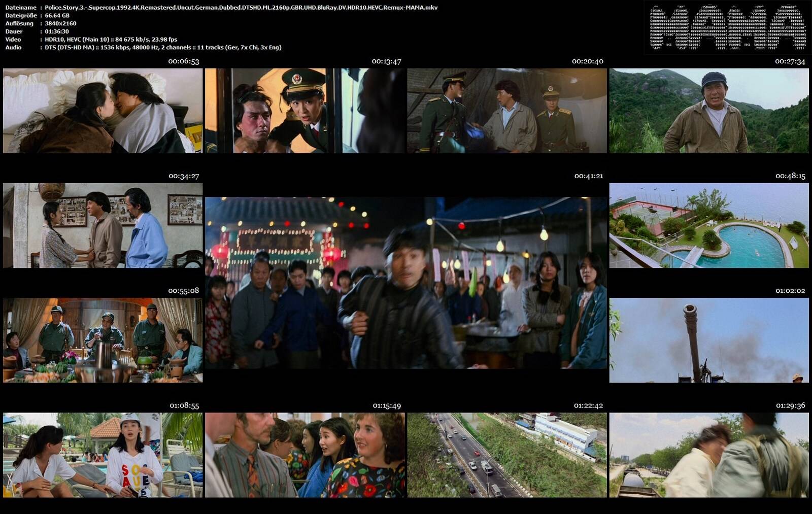
Task: Open the thumbnail at 00:20:40
Action: click(507, 111)
